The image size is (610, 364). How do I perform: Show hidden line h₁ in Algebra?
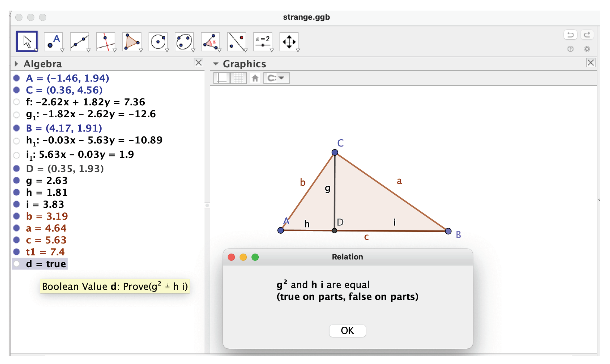17,141
